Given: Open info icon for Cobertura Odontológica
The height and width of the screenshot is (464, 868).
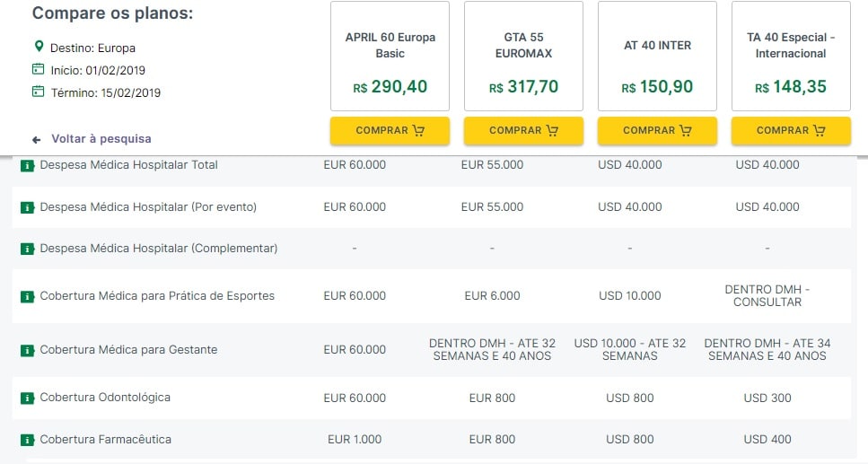Looking at the screenshot, I should [x=27, y=398].
